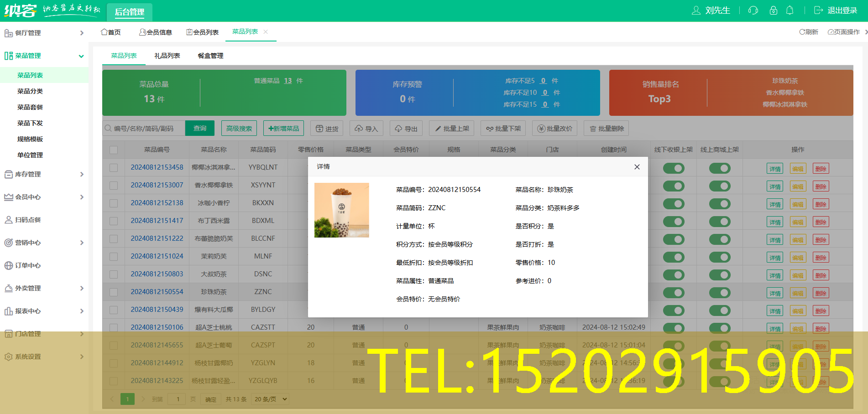Click the 批量改价 batch price icon
Screen dimensions: 868x414
(x=554, y=128)
